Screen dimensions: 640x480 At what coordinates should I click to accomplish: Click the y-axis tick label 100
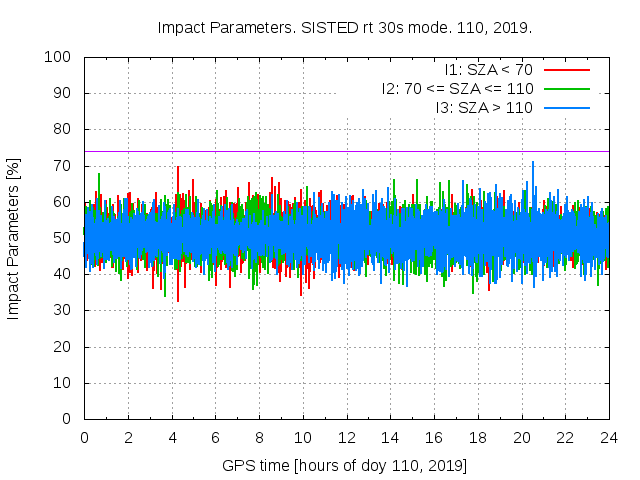tap(60, 57)
